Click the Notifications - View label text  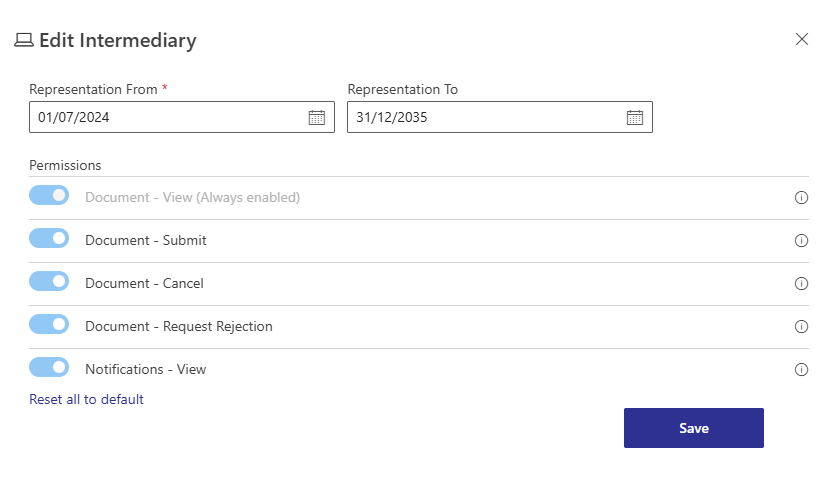click(x=146, y=370)
